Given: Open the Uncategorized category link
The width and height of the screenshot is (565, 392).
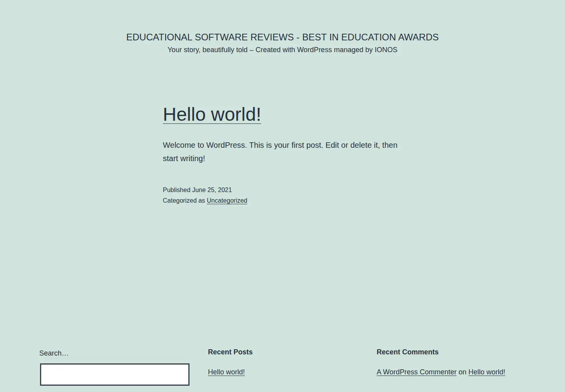Looking at the screenshot, I should 227,200.
